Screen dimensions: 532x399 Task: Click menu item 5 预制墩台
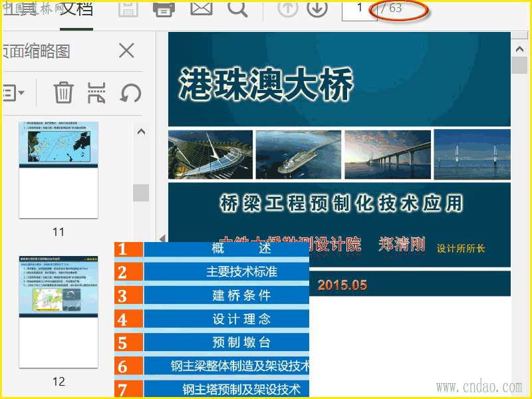coord(211,342)
